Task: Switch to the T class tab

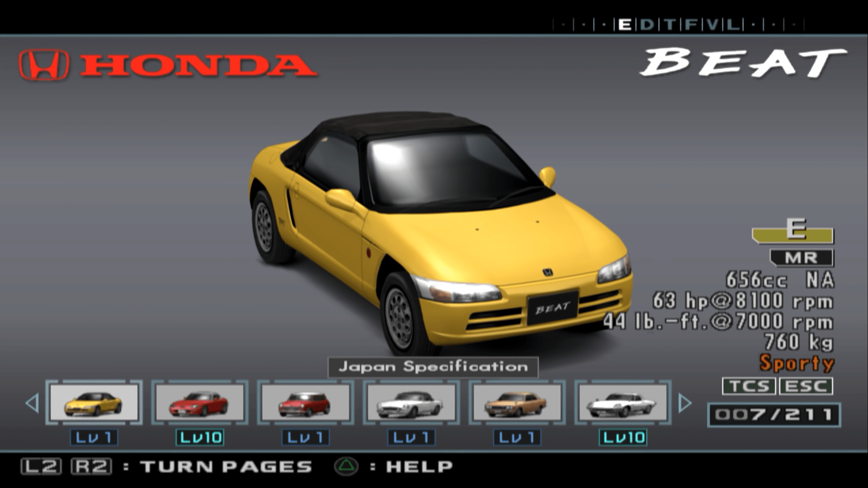Action: pos(669,25)
